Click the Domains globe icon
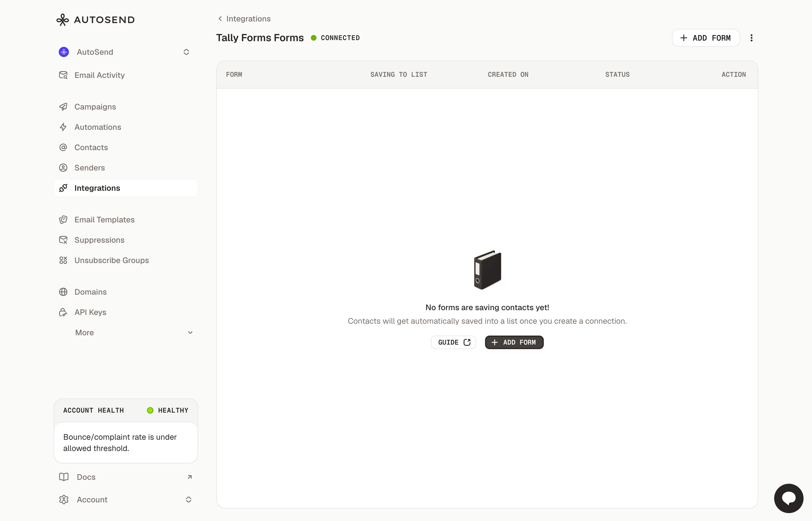 [x=63, y=292]
